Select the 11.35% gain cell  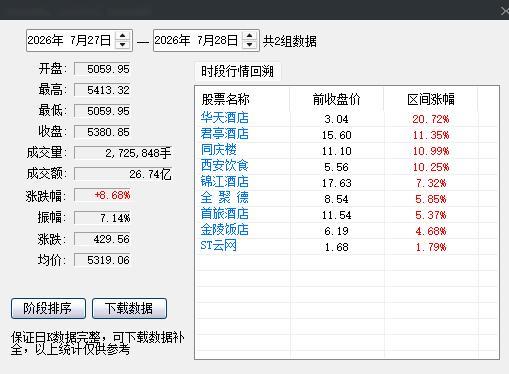(431, 135)
